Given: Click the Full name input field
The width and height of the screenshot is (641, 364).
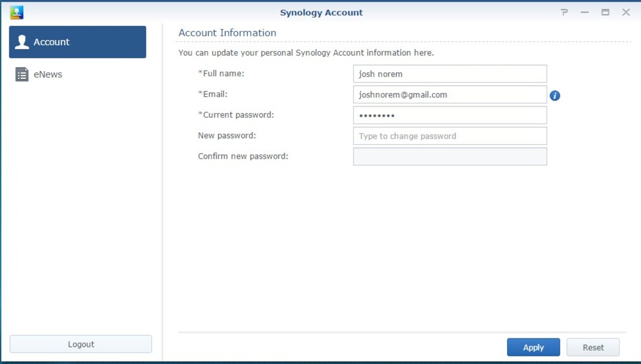Looking at the screenshot, I should pyautogui.click(x=450, y=74).
